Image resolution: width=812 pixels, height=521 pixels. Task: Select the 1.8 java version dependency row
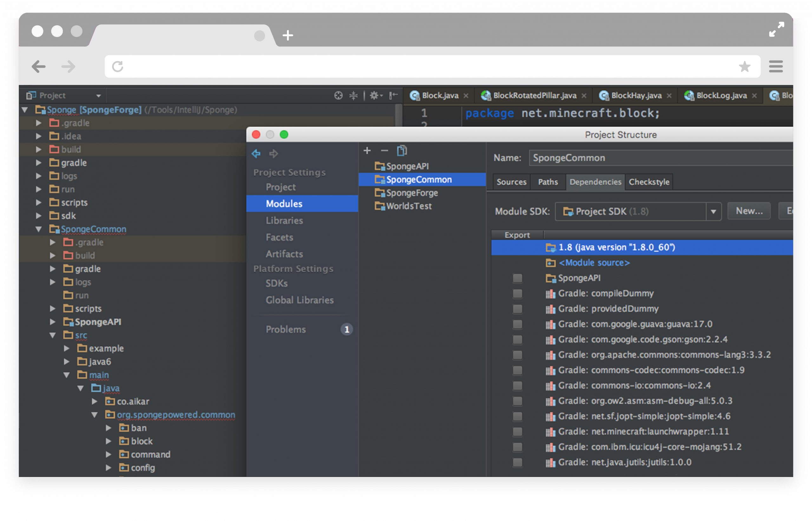pos(642,248)
